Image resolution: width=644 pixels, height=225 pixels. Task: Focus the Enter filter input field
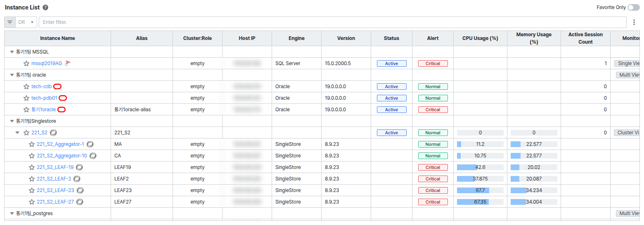[x=334, y=22]
